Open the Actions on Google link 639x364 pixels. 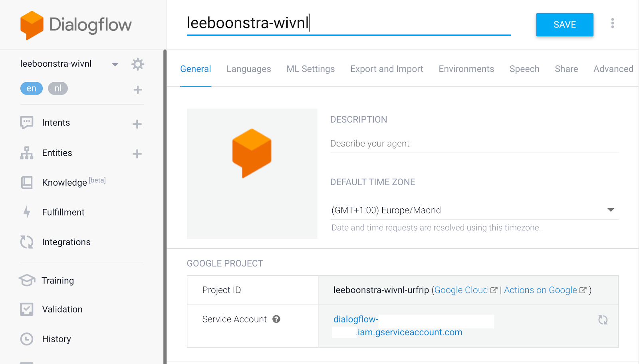pyautogui.click(x=540, y=290)
